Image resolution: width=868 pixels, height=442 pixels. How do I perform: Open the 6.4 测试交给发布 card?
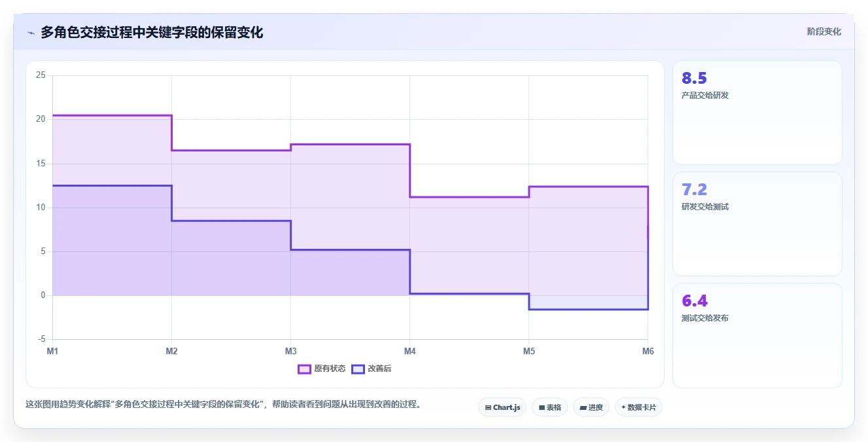(757, 335)
